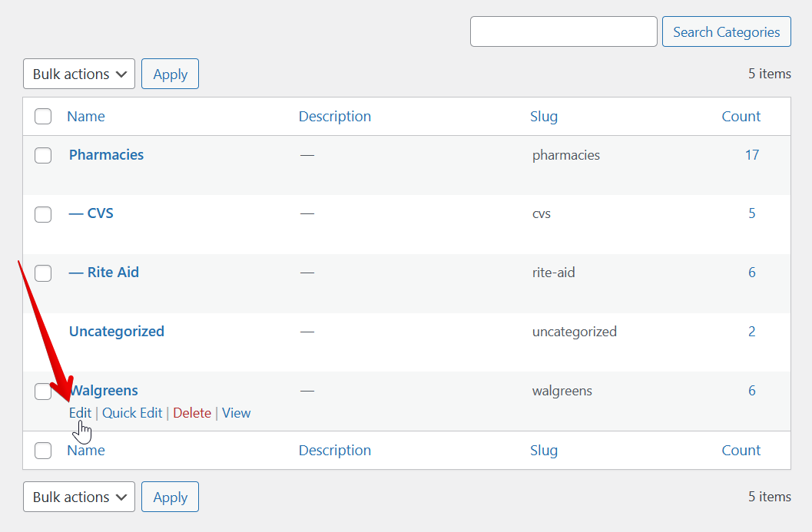Viewport: 812px width, 532px height.
Task: Click Delete link under Walgreens
Action: 192,413
